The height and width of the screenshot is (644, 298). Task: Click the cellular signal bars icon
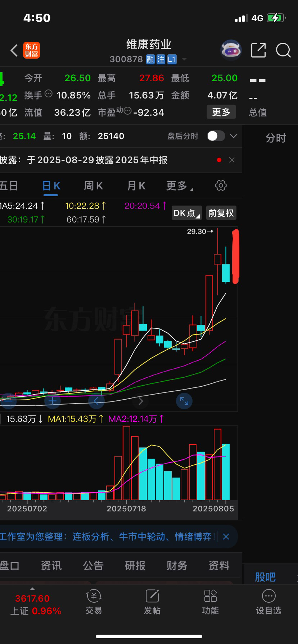241,18
